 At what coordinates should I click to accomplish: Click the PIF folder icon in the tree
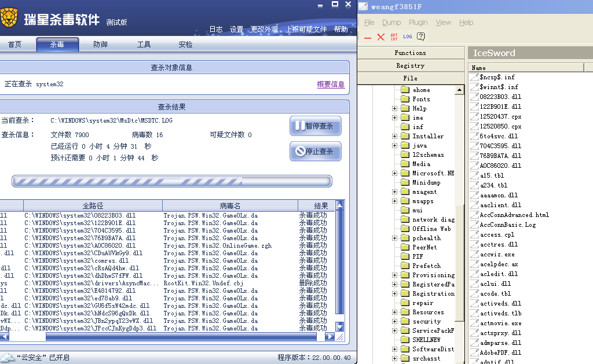coord(405,256)
